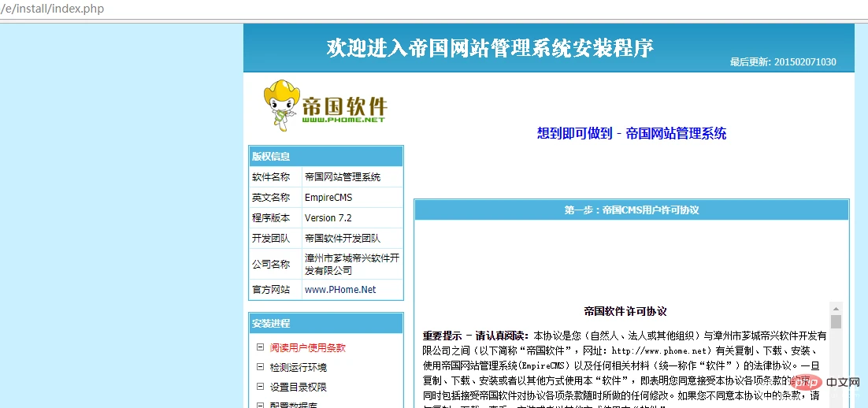Image resolution: width=868 pixels, height=408 pixels.
Task: Click the 程序版本 label cell
Action: point(276,218)
